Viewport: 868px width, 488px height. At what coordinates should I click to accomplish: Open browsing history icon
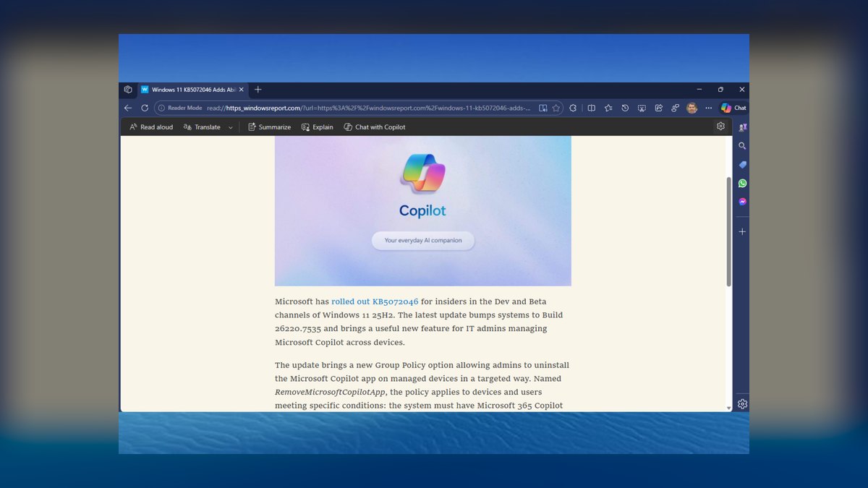click(x=625, y=108)
